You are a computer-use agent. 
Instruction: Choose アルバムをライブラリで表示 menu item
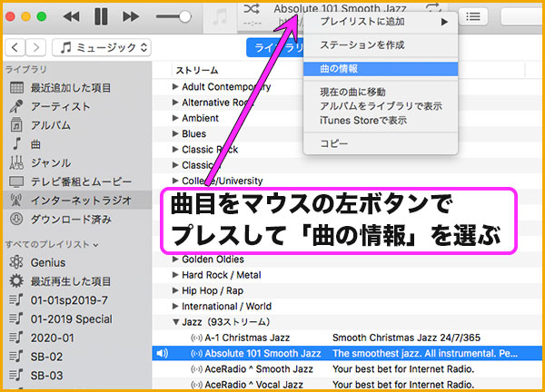tap(381, 106)
